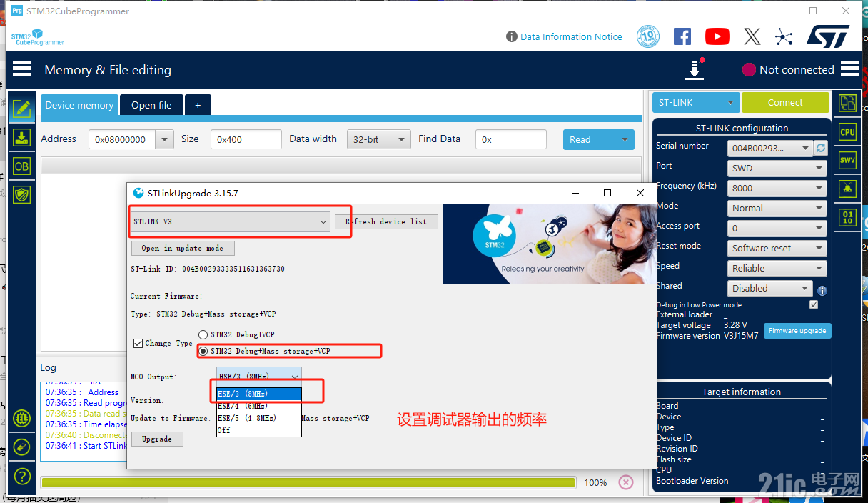Click the anniversary badge icon
This screenshot has height=503, width=868.
coord(648,36)
